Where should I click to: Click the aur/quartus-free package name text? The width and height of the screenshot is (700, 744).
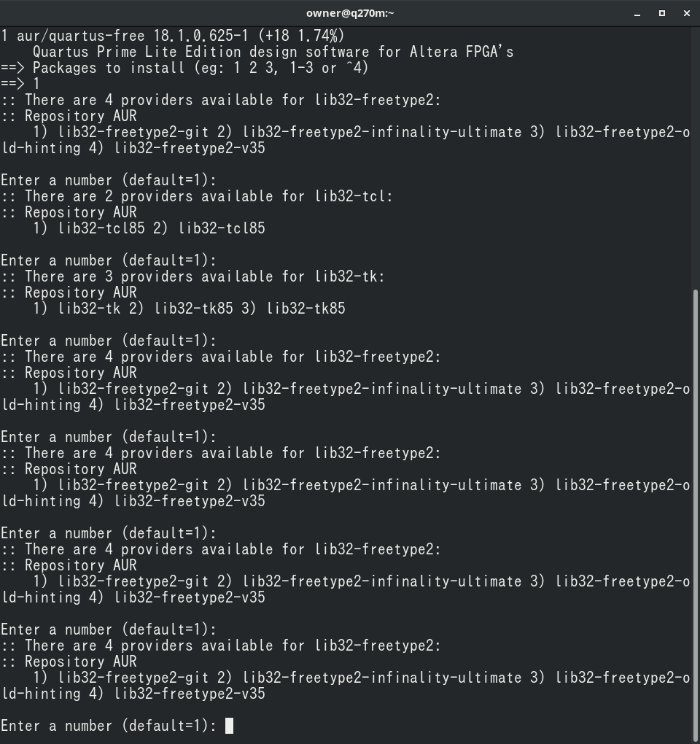point(81,36)
